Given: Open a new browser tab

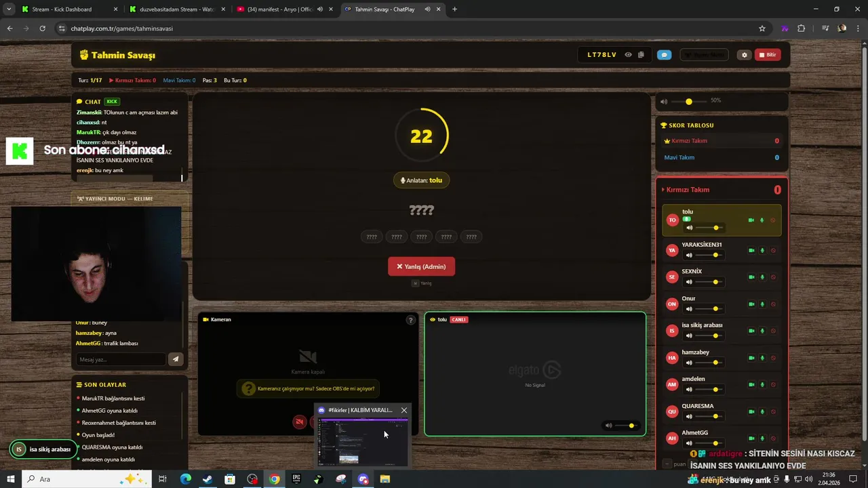Looking at the screenshot, I should (x=454, y=9).
